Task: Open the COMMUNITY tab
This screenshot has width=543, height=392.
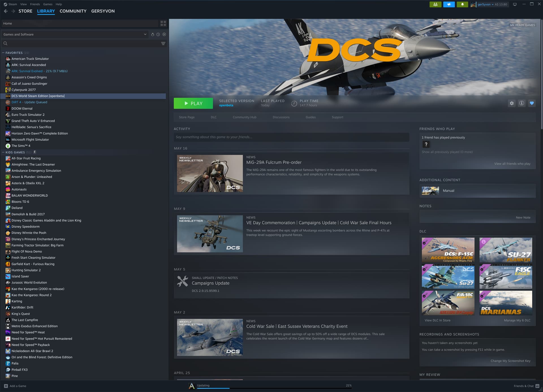Action: point(73,11)
